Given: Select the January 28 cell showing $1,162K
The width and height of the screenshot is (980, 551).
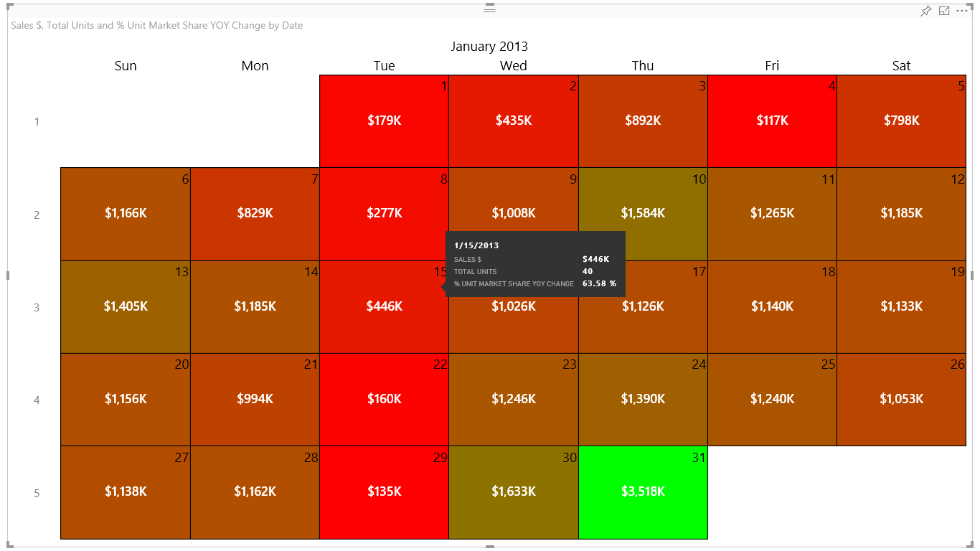Looking at the screenshot, I should tap(255, 492).
